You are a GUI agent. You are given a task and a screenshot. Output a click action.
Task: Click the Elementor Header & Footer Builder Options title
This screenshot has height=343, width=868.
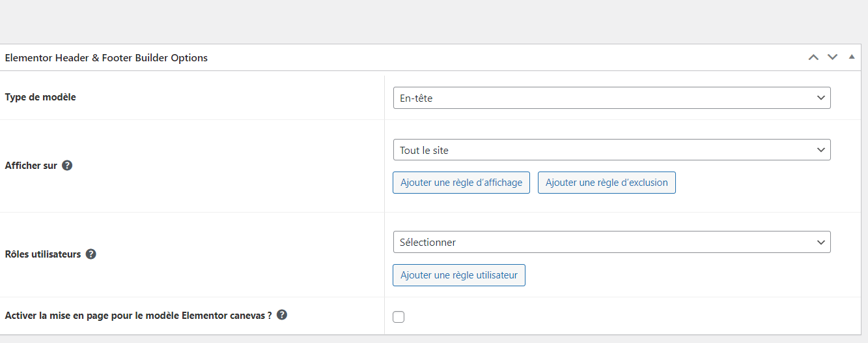pos(106,58)
